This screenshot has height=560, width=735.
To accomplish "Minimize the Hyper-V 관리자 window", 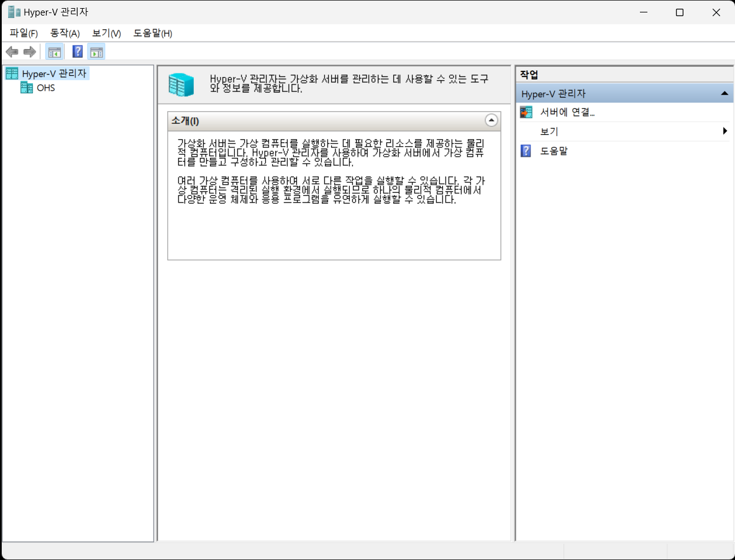I will point(643,12).
